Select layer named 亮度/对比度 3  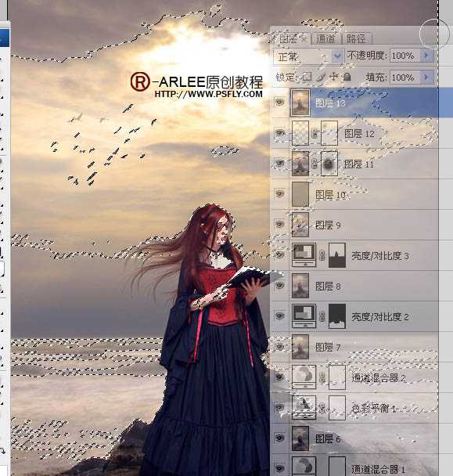click(380, 256)
